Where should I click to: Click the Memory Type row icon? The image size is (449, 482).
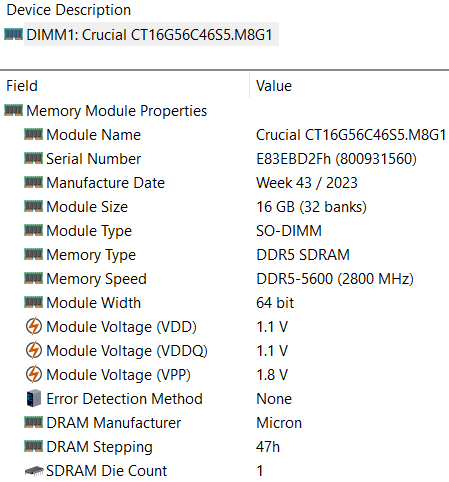click(33, 254)
